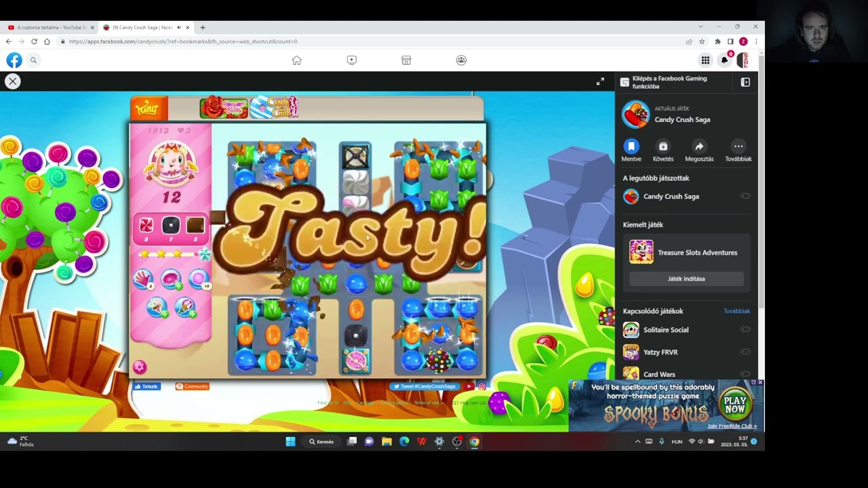Viewport: 868px width, 488px height.
Task: Open the Instagram icon below the game
Action: [x=482, y=386]
